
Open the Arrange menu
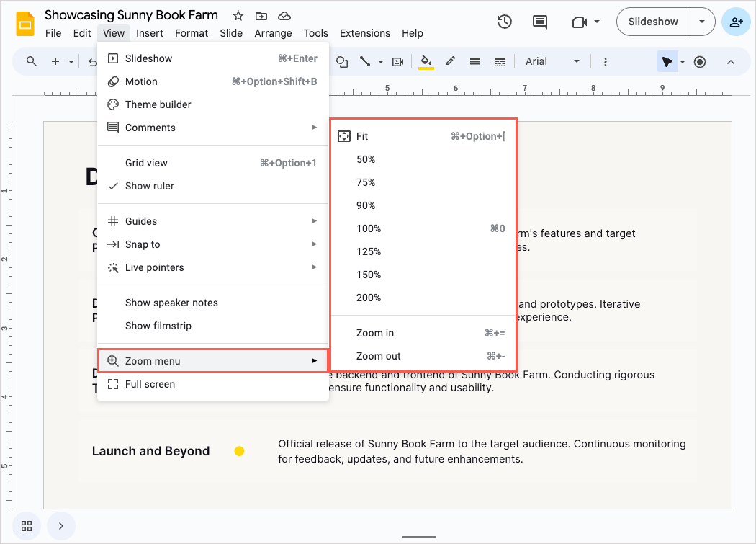pos(273,33)
